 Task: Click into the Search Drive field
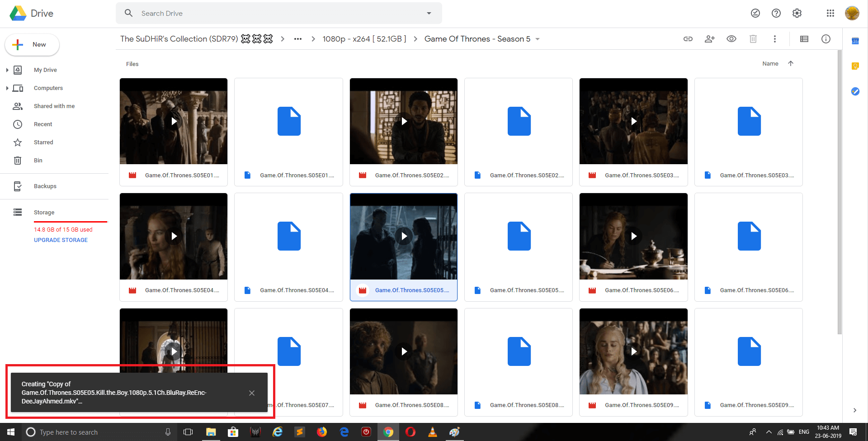tap(279, 13)
